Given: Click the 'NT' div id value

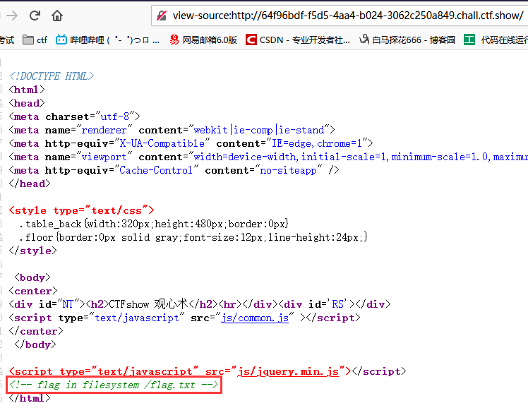Looking at the screenshot, I should click(x=68, y=304).
